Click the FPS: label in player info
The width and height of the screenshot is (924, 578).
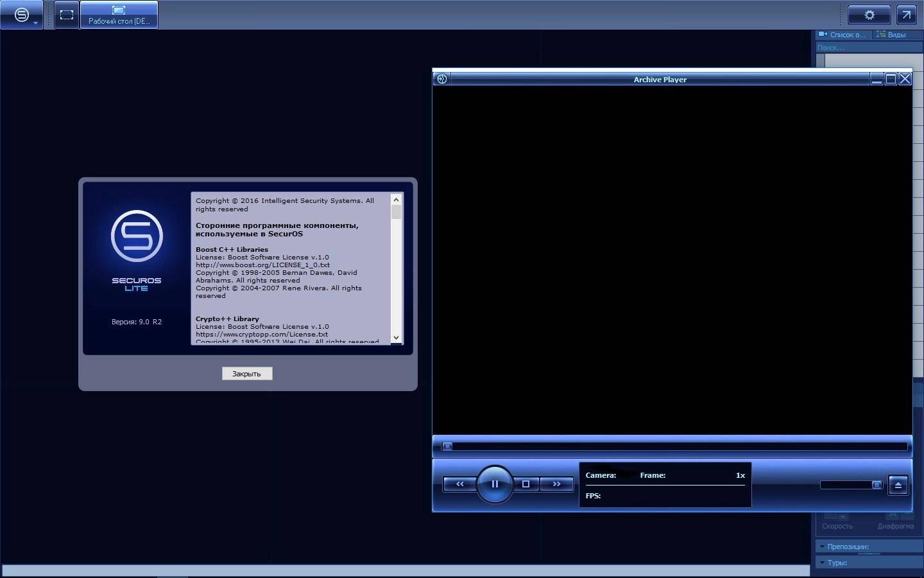coord(593,496)
